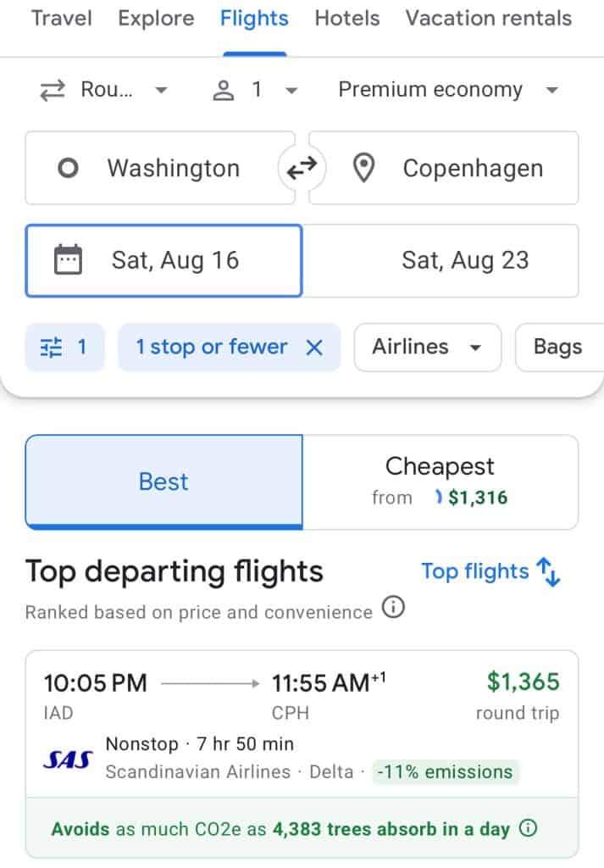The image size is (604, 868).
Task: Expand the passenger count dropdown
Action: [255, 90]
